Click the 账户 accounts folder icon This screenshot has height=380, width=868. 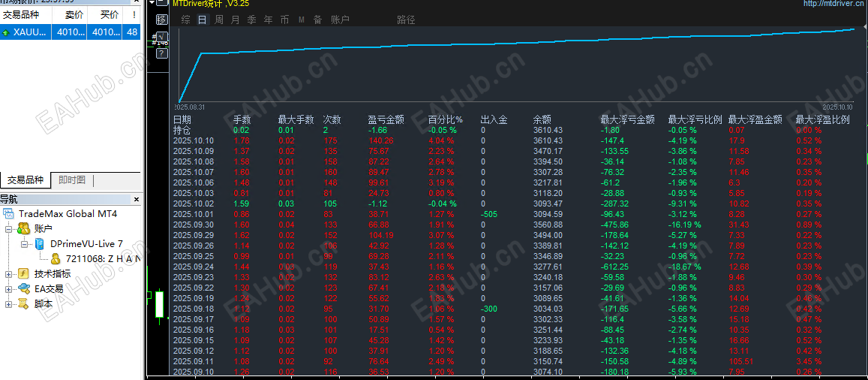[23, 228]
